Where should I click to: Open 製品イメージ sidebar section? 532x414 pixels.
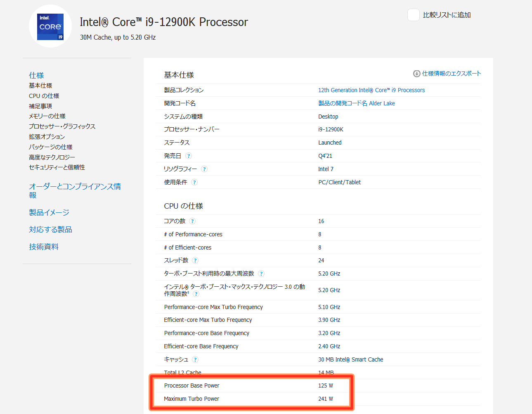(49, 212)
